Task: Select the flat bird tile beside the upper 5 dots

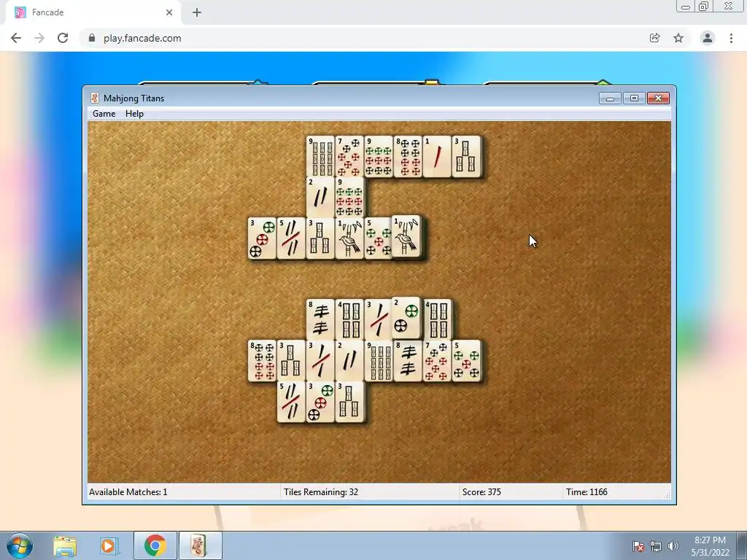Action: pos(349,238)
